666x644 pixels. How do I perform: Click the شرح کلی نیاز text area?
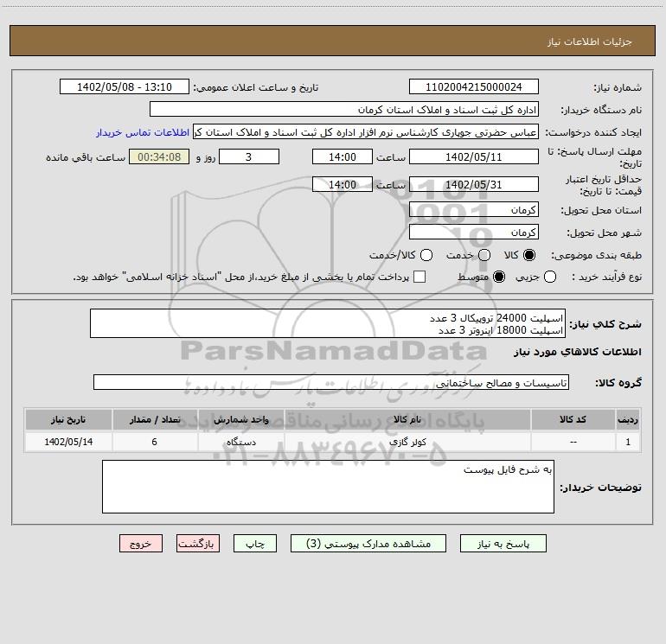click(x=328, y=323)
